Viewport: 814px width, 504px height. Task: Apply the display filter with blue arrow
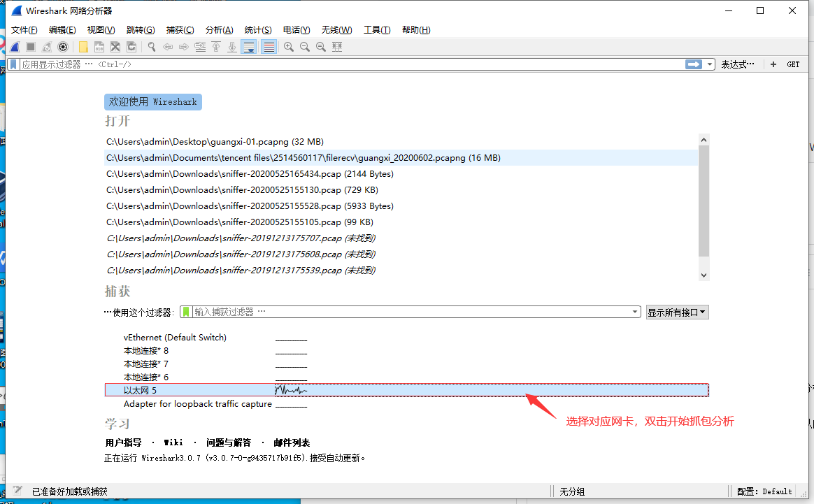point(694,64)
